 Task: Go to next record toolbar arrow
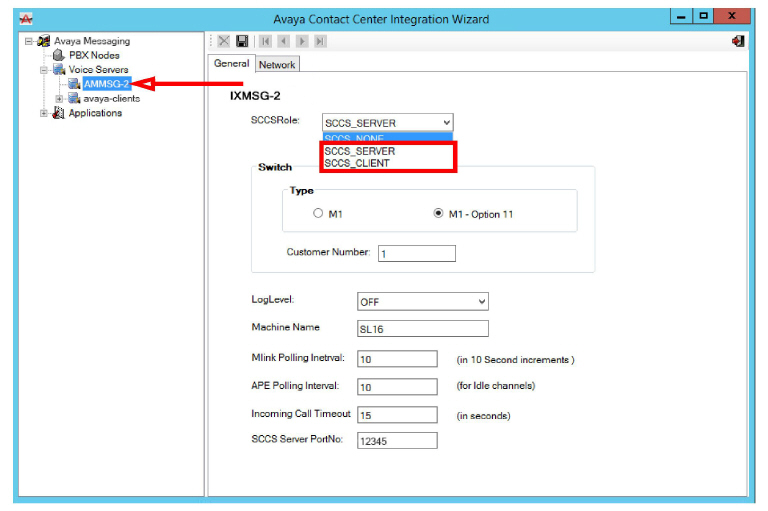302,42
